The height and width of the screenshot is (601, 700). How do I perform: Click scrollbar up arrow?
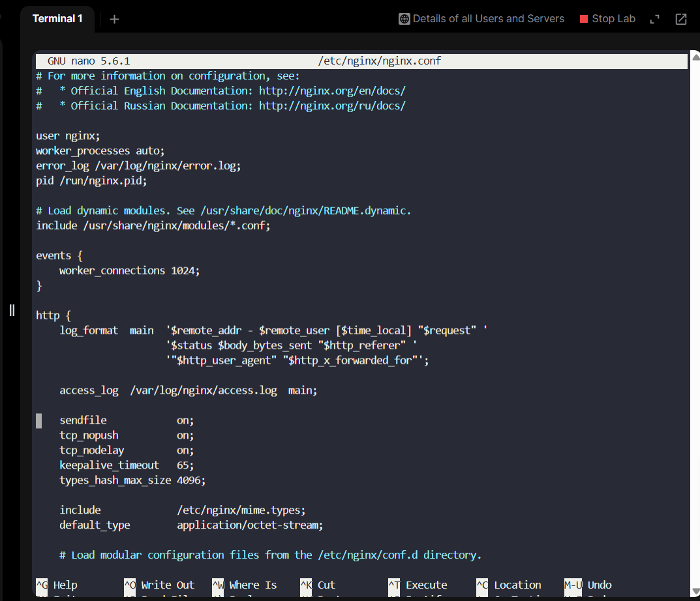click(695, 57)
